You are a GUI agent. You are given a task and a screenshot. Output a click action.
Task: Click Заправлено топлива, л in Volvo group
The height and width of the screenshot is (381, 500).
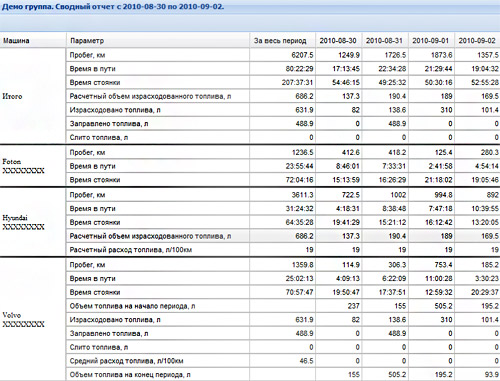109,333
